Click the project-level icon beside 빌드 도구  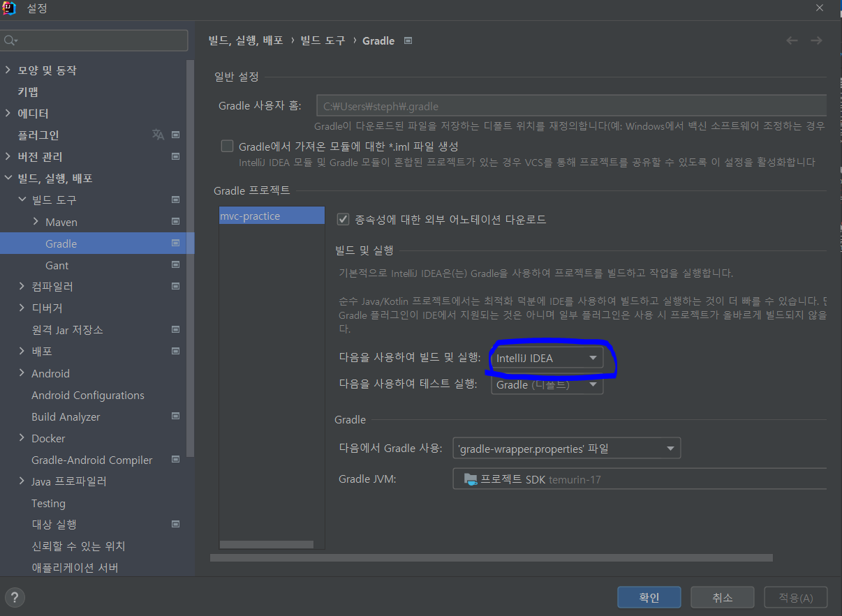point(175,200)
